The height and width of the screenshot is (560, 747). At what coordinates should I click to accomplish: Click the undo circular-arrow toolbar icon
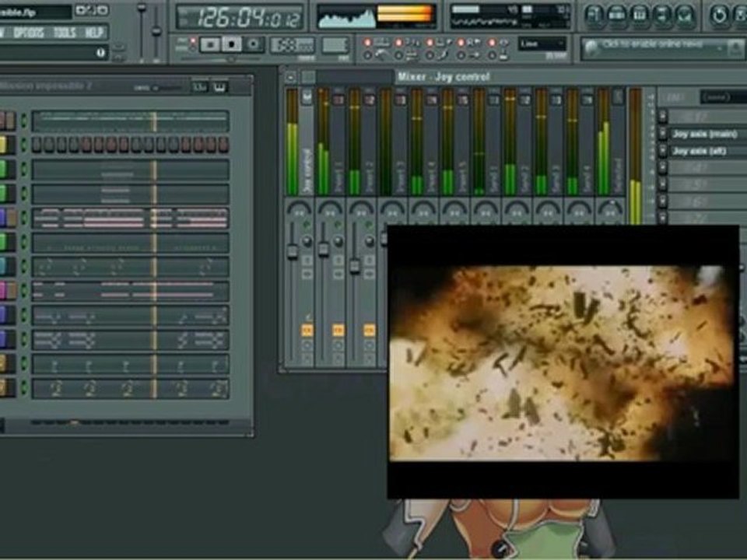click(718, 15)
